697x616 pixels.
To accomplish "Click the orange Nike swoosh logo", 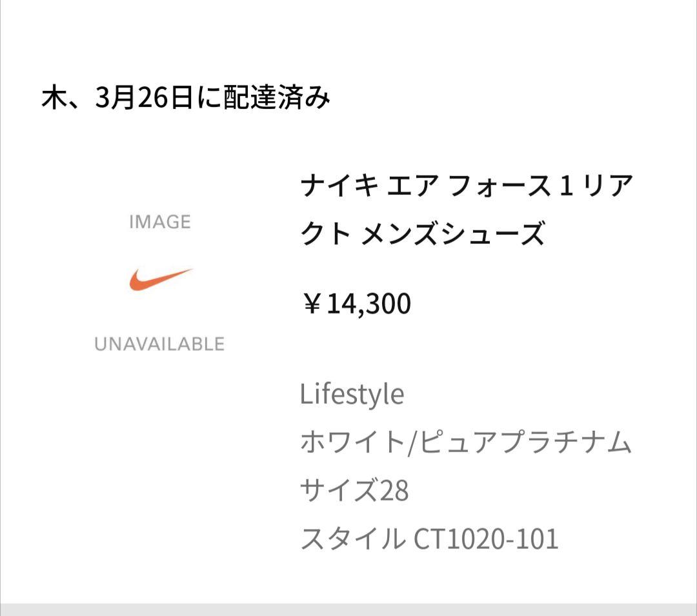I will [161, 279].
